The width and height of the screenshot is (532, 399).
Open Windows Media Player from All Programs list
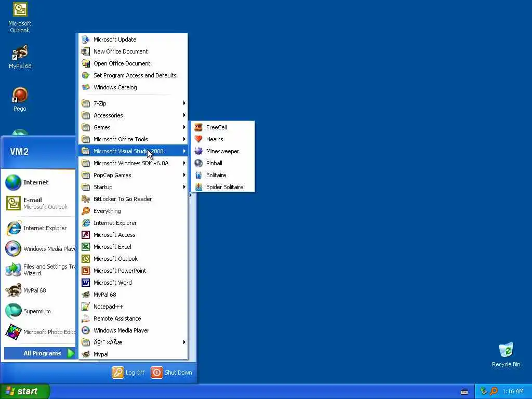pyautogui.click(x=133, y=330)
